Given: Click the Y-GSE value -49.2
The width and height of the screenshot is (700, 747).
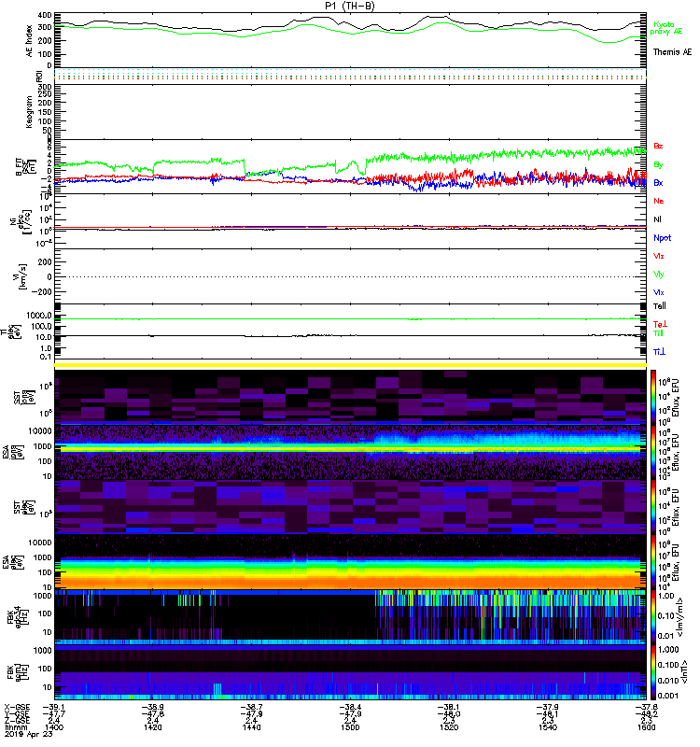Looking at the screenshot, I should click(647, 713).
